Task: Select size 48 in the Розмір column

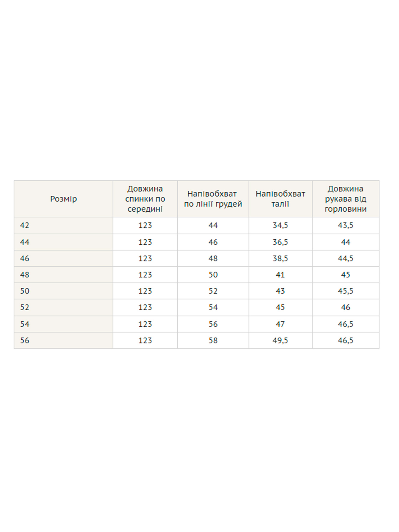Action: (x=25, y=275)
